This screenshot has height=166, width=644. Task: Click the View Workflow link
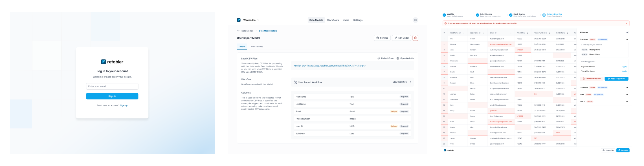(402, 82)
